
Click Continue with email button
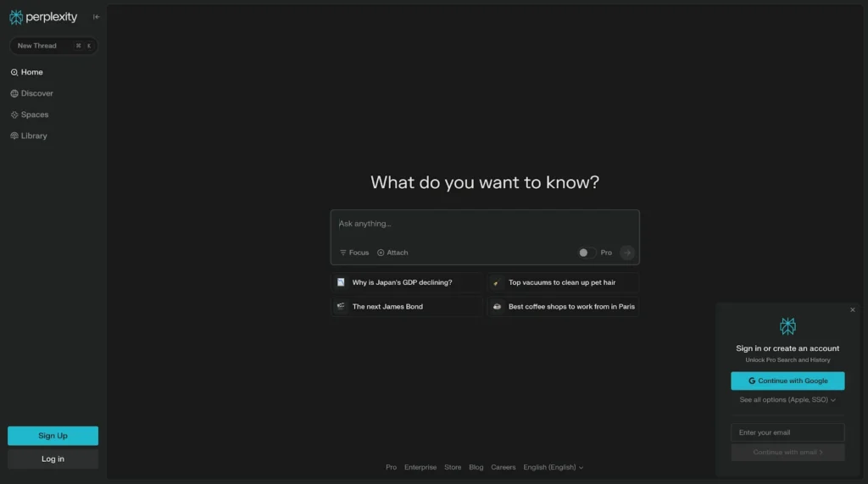(x=787, y=453)
